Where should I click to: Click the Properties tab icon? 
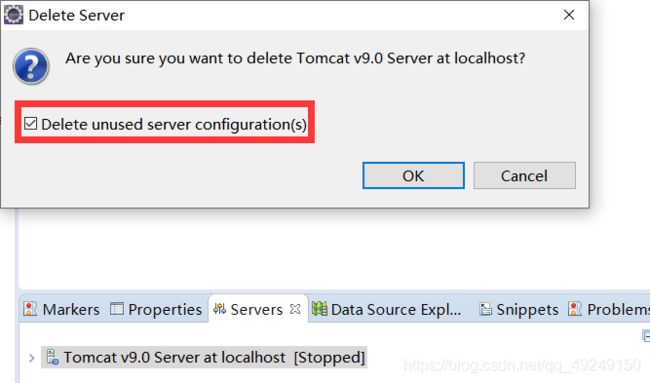[x=117, y=309]
